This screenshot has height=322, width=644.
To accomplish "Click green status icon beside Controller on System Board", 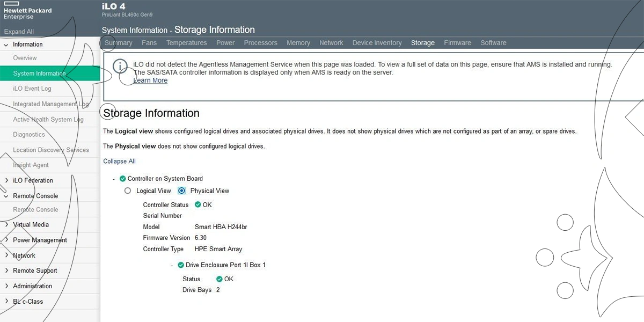I will 122,179.
